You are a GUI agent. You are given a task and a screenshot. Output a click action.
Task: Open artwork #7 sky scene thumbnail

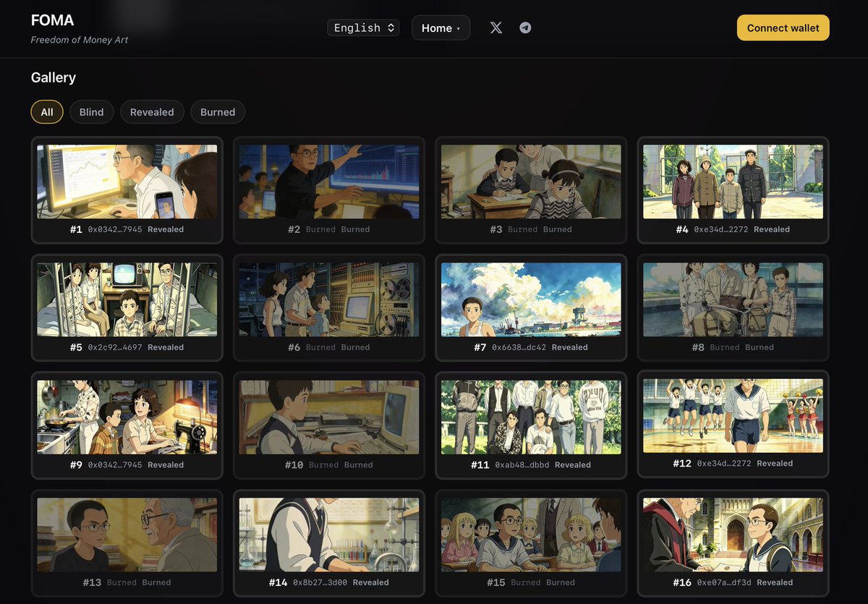531,299
